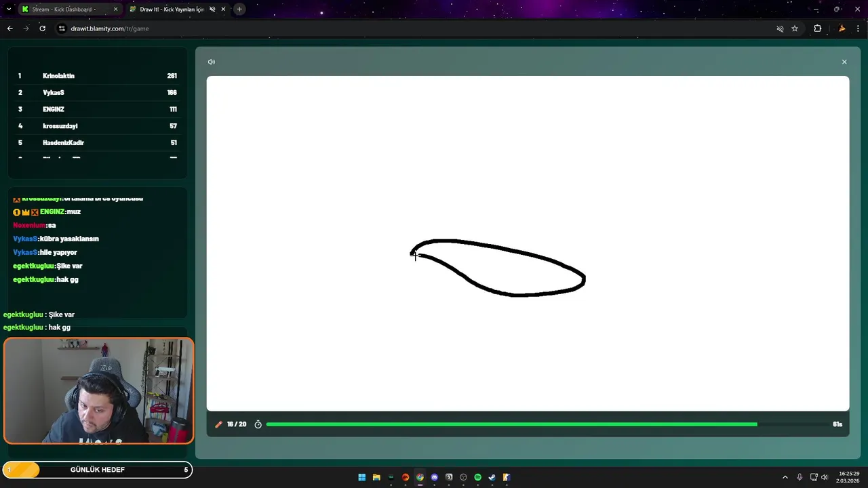Select Krinolaktin in the leaderboard
This screenshot has width=868, height=488.
pyautogui.click(x=58, y=76)
